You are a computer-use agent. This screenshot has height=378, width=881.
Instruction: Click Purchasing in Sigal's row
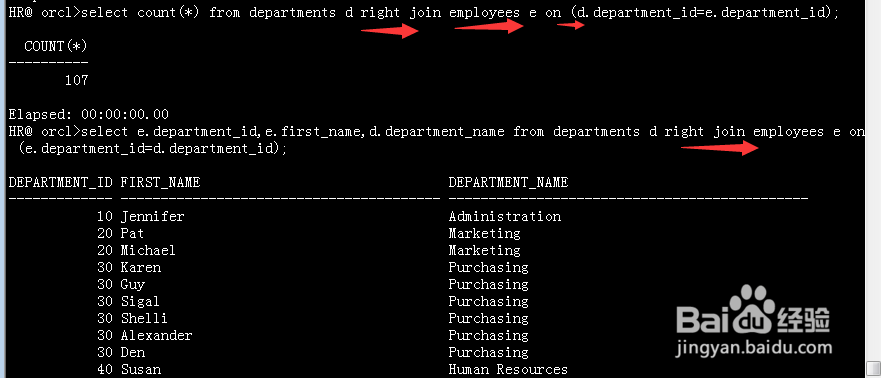pyautogui.click(x=488, y=301)
